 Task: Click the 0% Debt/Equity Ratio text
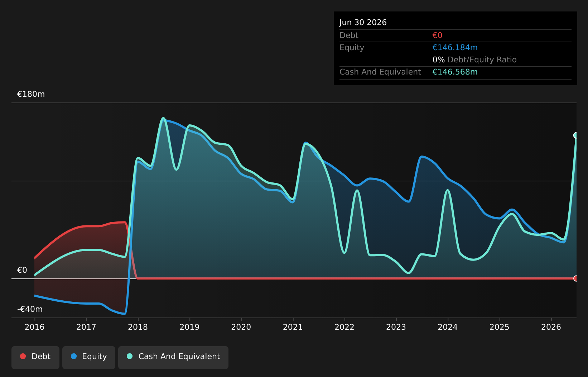tap(475, 60)
